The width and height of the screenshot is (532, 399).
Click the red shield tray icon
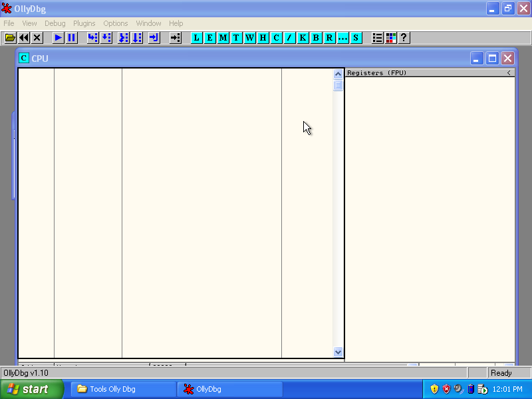click(446, 389)
